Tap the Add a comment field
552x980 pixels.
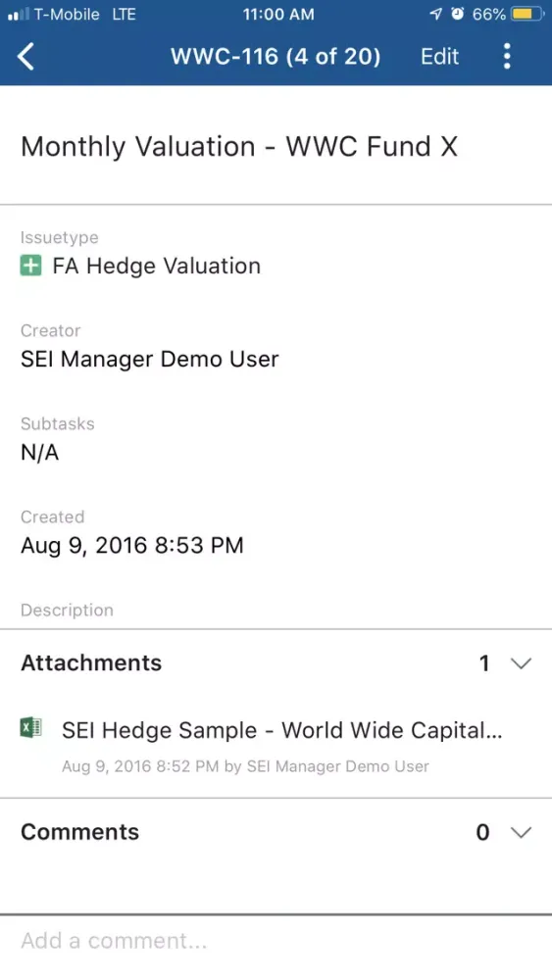(x=276, y=941)
